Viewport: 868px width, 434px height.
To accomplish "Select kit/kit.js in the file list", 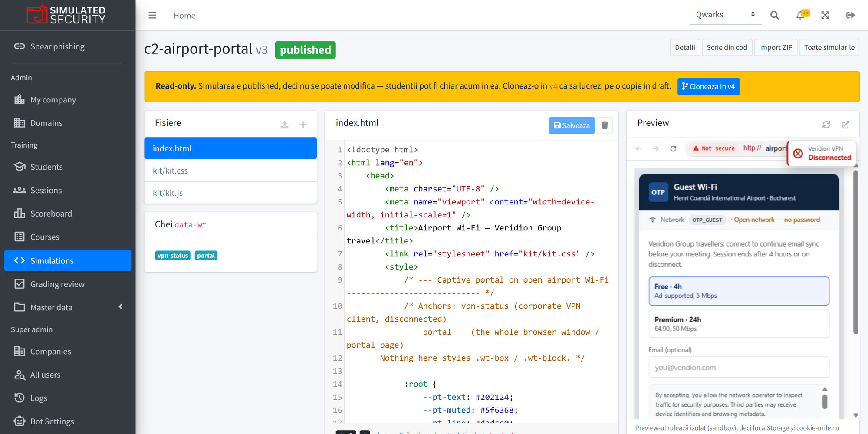I will [x=230, y=193].
